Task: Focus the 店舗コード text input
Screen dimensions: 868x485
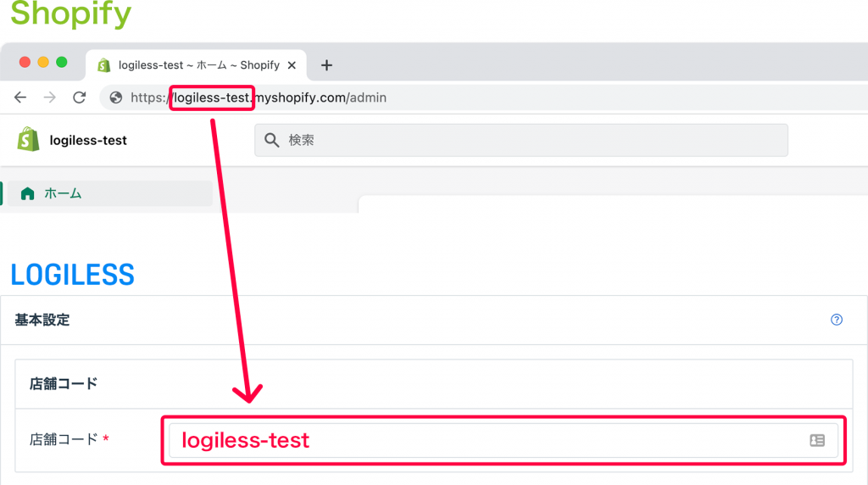Action: 504,440
